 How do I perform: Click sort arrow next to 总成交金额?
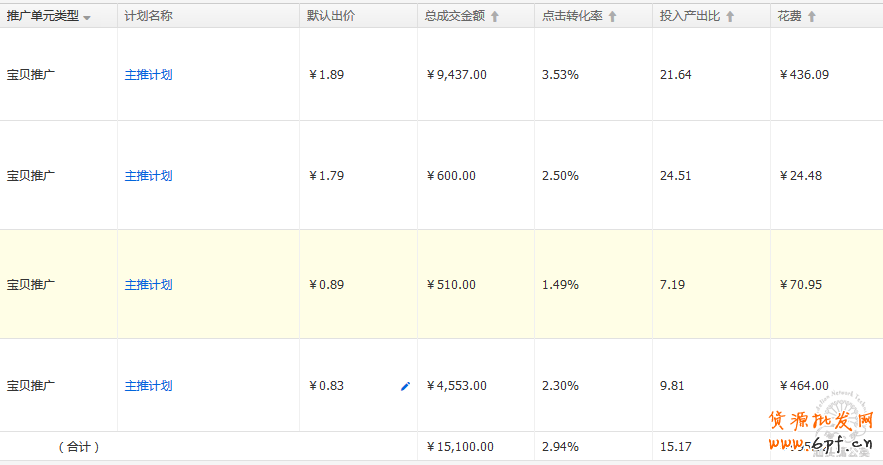coord(494,17)
